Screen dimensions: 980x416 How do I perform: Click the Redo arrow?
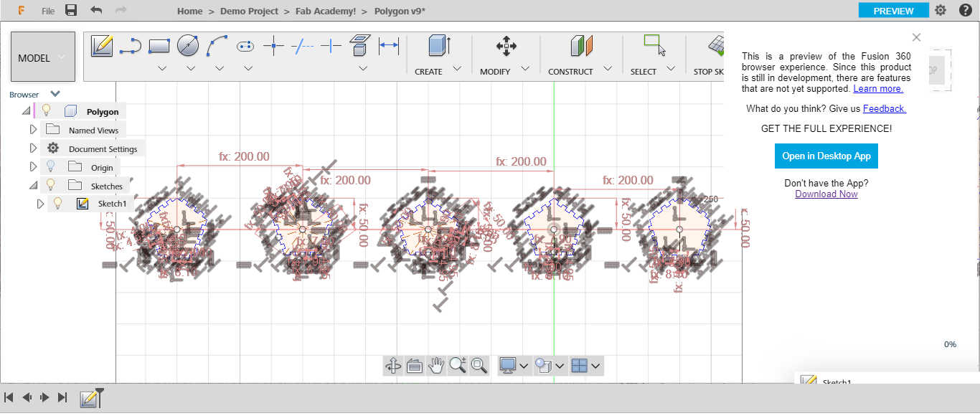(x=121, y=10)
